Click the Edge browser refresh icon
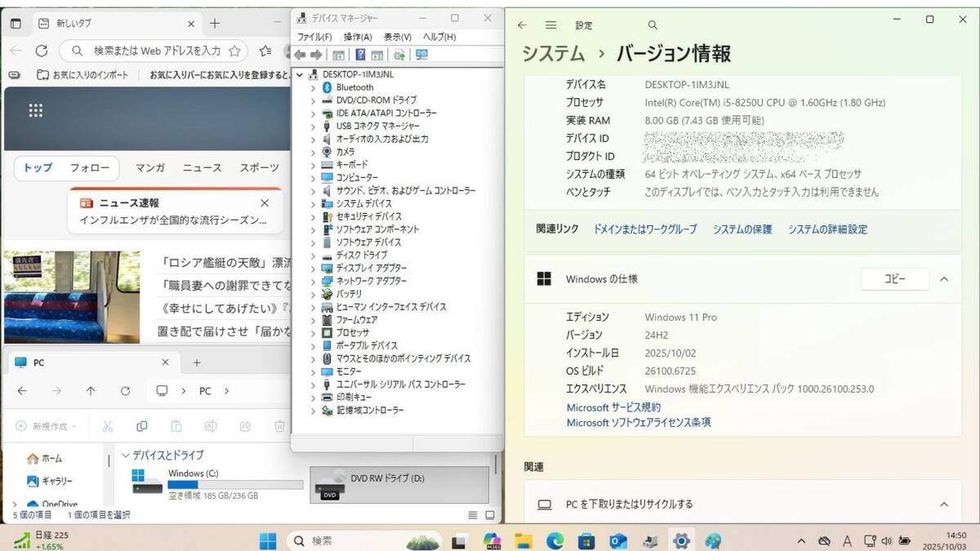The width and height of the screenshot is (980, 551). click(42, 51)
